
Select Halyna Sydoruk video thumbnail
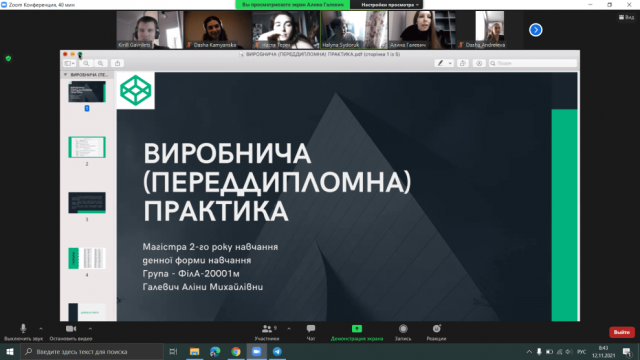[x=354, y=30]
